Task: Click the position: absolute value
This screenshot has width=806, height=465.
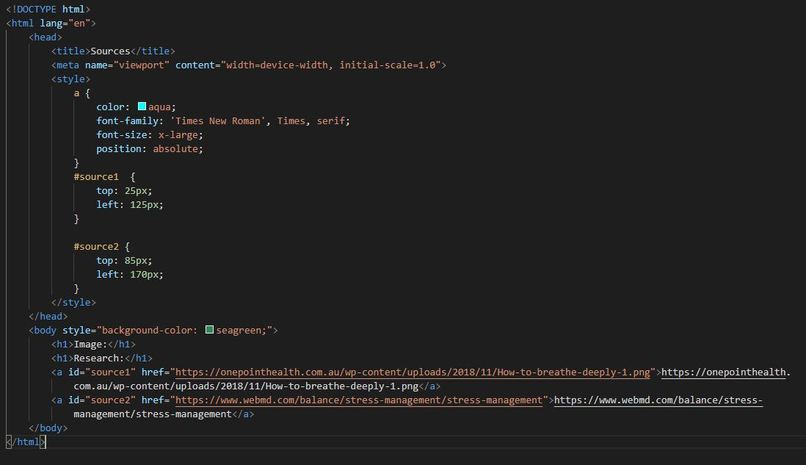Action: 175,148
